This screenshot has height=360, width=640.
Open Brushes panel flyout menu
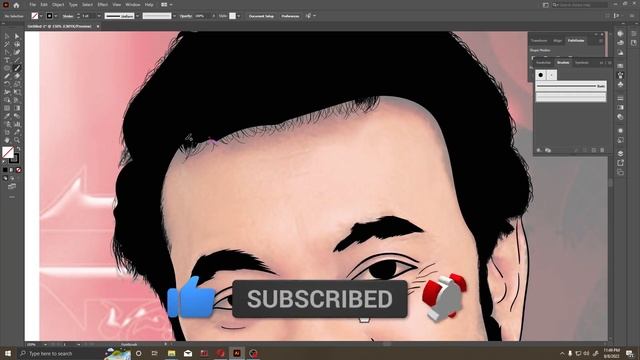point(610,62)
